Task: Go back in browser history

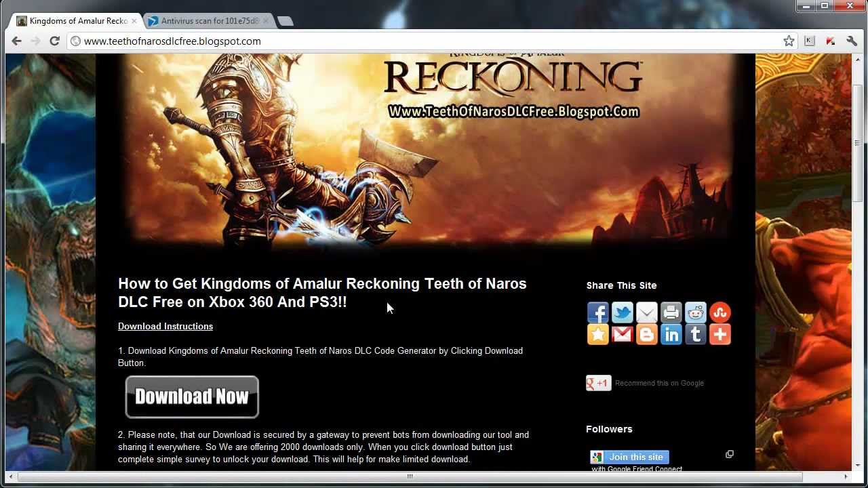Action: point(16,41)
